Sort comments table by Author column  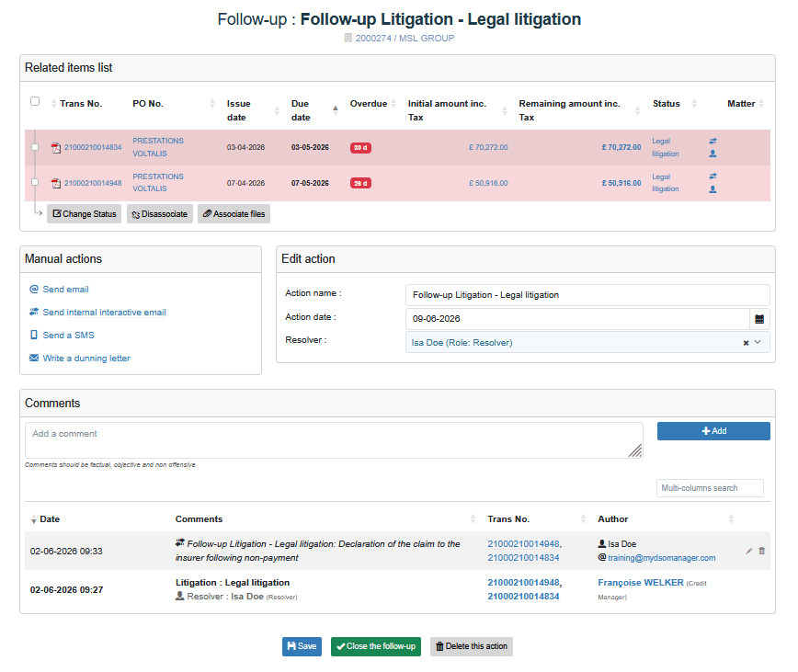(x=731, y=519)
